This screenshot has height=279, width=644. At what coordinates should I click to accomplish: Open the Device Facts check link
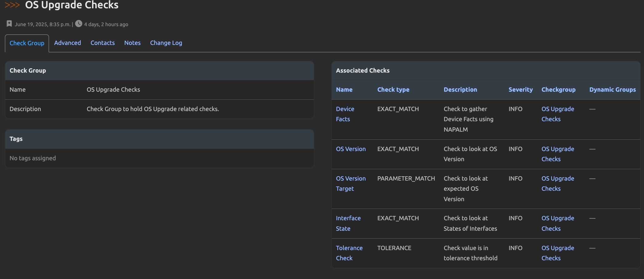345,114
